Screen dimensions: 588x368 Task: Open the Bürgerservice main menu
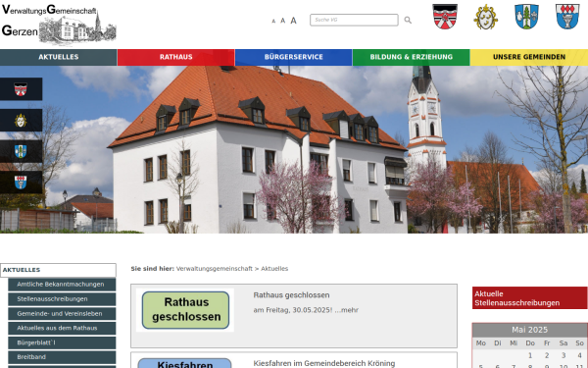[294, 57]
